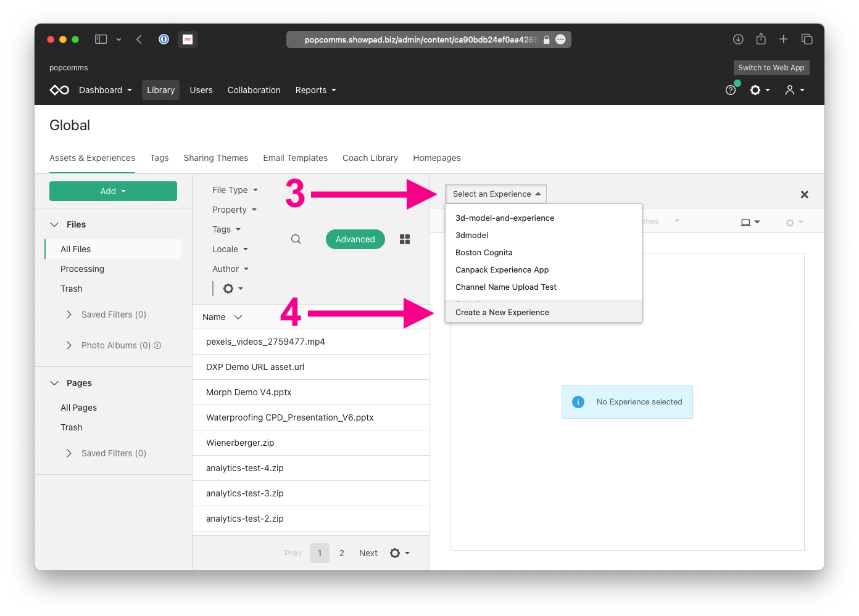Switch to grid view using the tiles icon
The image size is (859, 616).
tap(405, 239)
